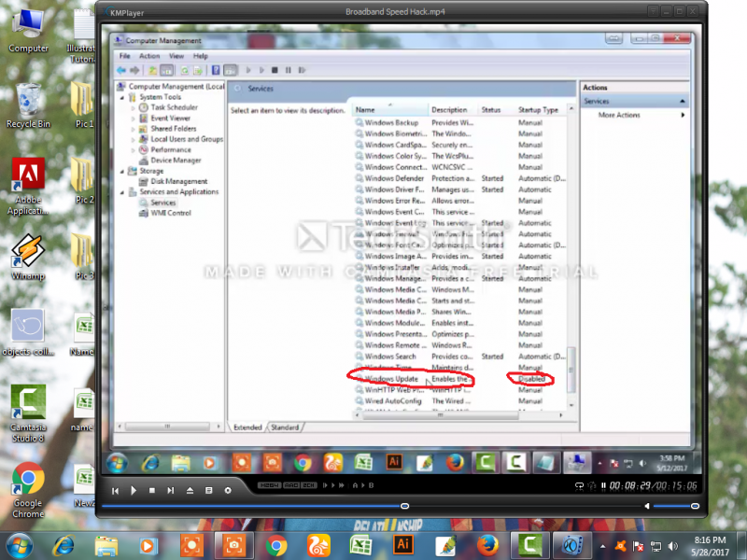Screen dimensions: 747x560
Task: Select the Windows Search service row
Action: 460,357
